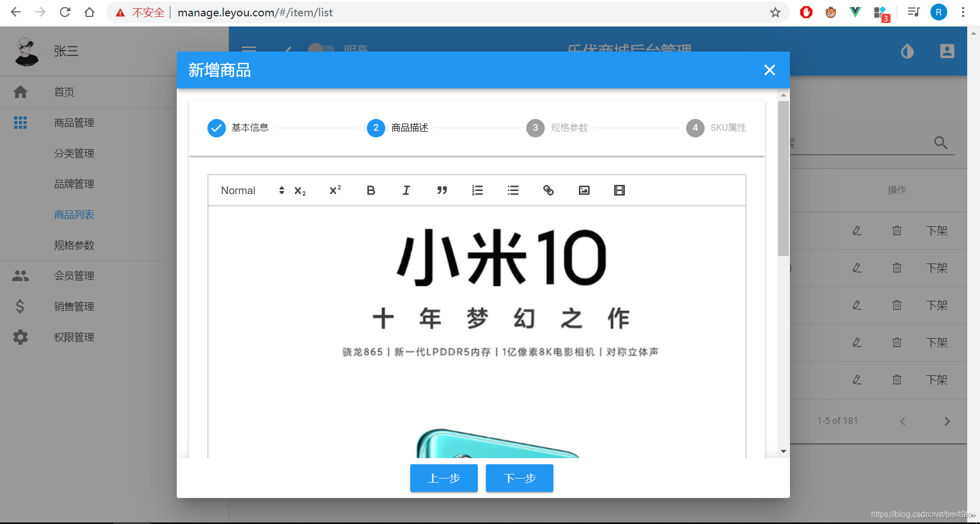Open 规格参数 sidebar entry
The height and width of the screenshot is (524, 980).
click(x=74, y=245)
